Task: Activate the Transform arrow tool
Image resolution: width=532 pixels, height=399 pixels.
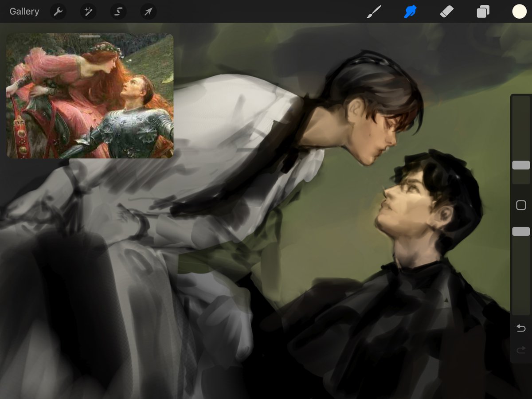Action: click(x=149, y=12)
